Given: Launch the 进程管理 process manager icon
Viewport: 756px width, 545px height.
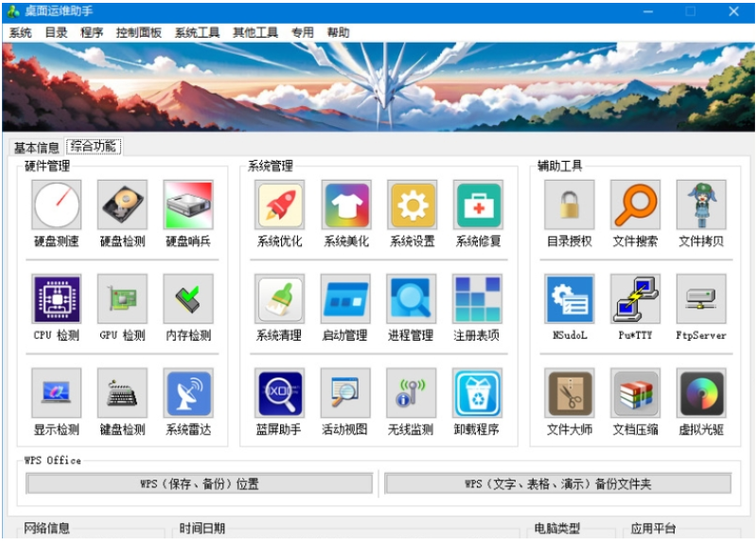Looking at the screenshot, I should 412,299.
